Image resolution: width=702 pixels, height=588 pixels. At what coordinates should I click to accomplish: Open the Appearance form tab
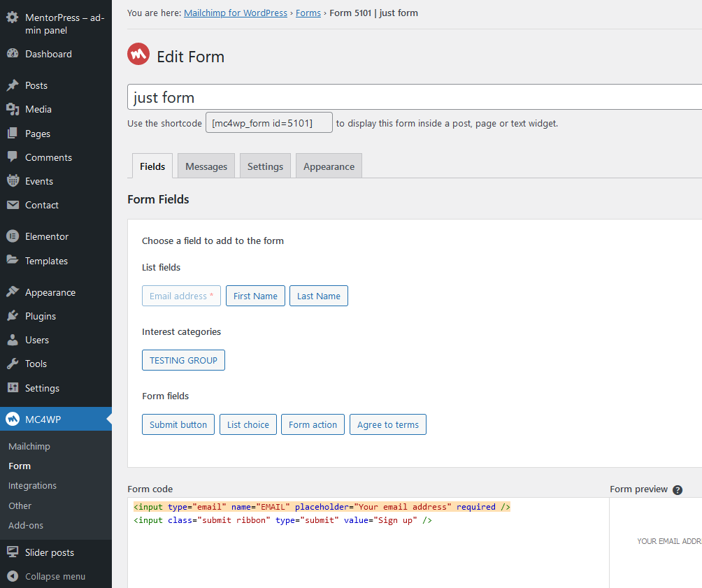pyautogui.click(x=329, y=166)
